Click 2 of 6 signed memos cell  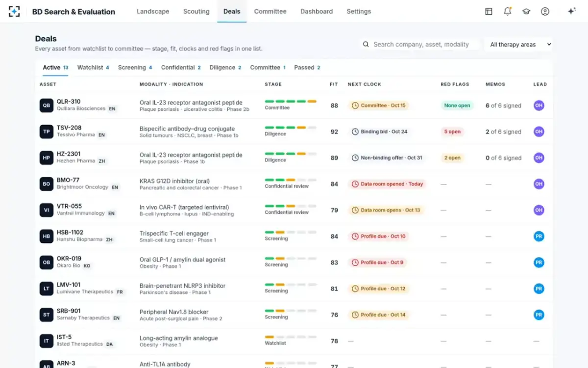503,131
